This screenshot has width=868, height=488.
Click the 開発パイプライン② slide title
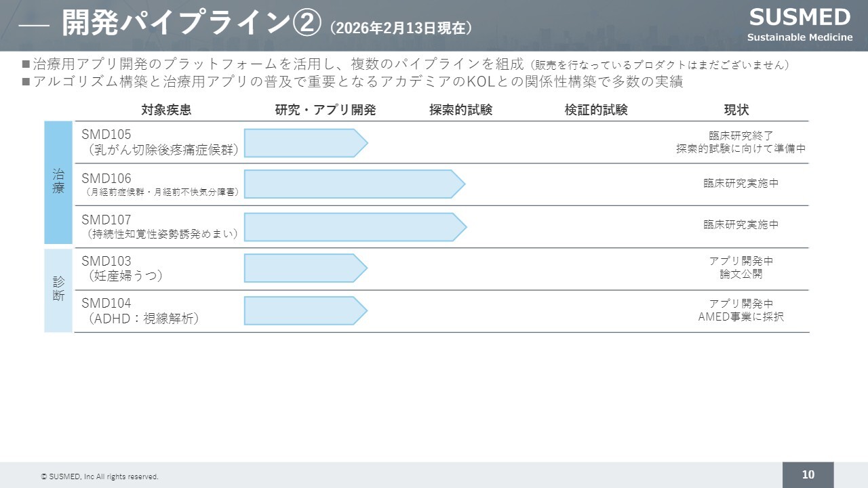[x=190, y=24]
